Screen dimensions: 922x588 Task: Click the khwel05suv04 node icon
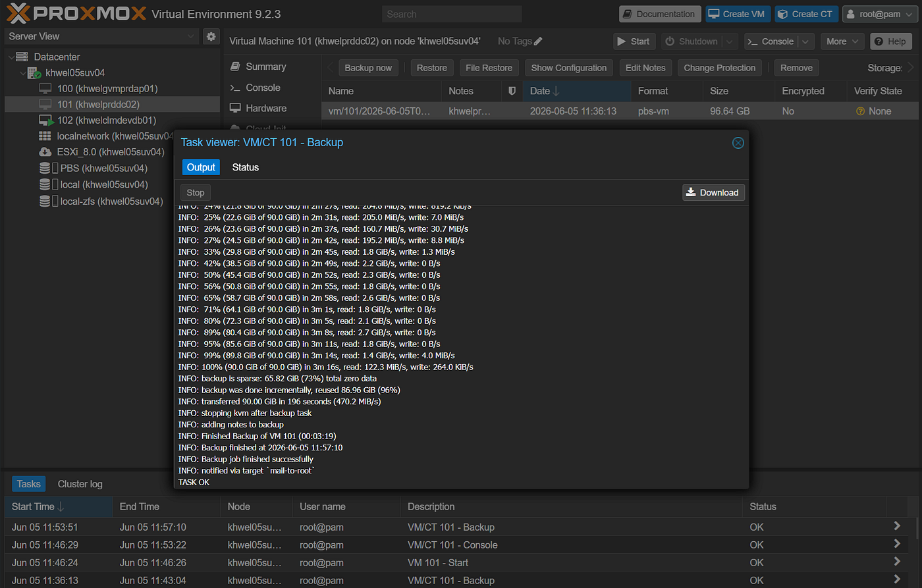pyautogui.click(x=34, y=72)
